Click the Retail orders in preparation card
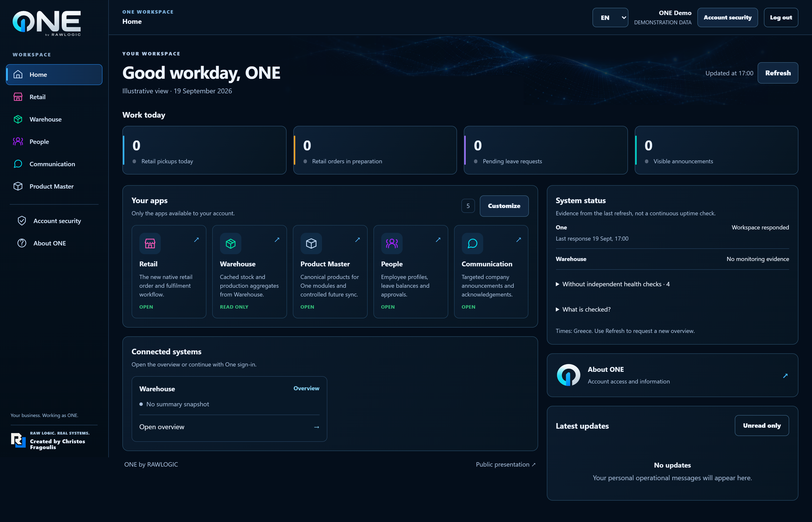 pyautogui.click(x=375, y=150)
